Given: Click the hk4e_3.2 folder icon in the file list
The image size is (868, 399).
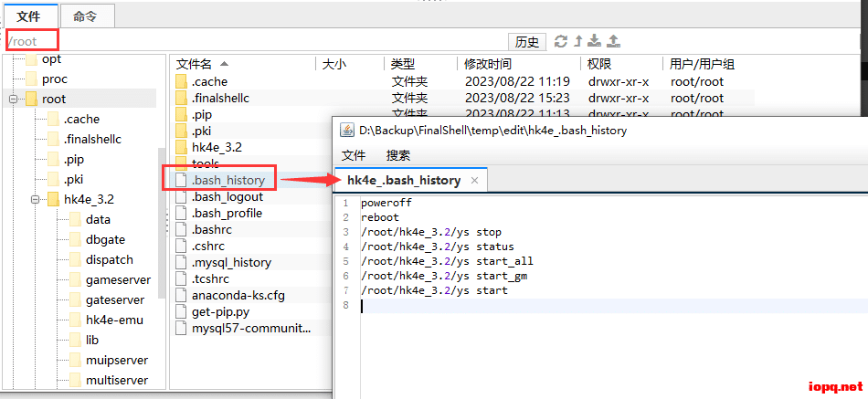Looking at the screenshot, I should point(181,148).
